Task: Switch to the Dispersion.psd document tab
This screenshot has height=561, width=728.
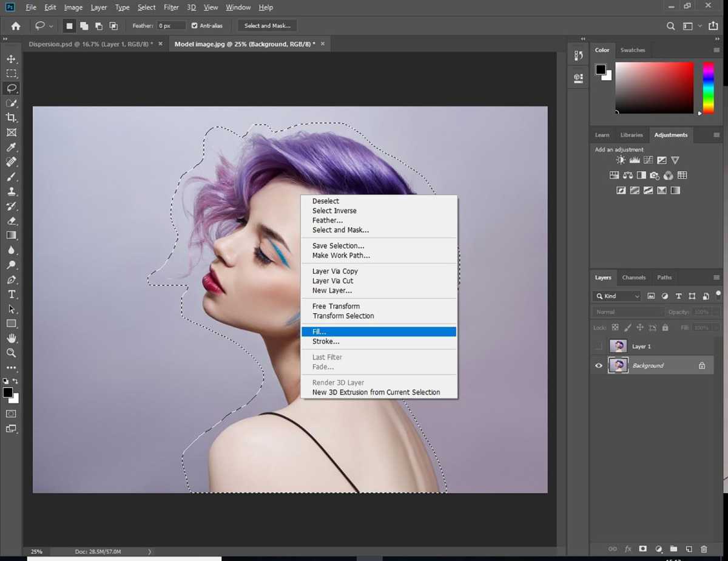Action: pos(85,44)
